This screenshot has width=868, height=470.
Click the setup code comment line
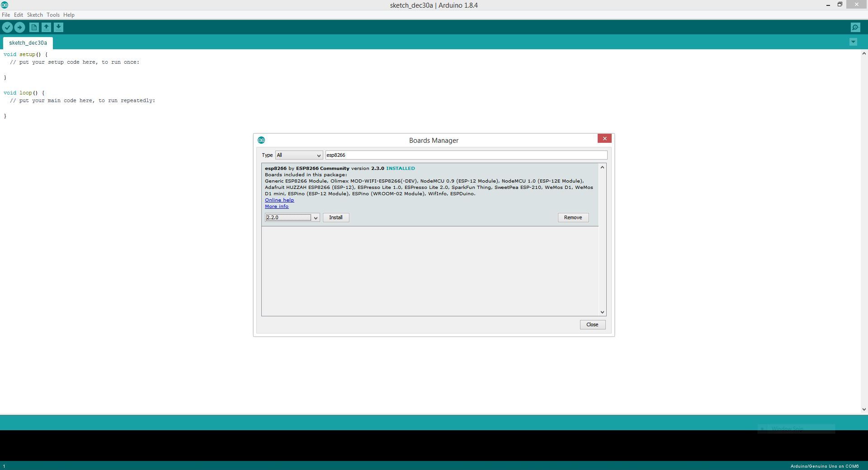[x=75, y=62]
